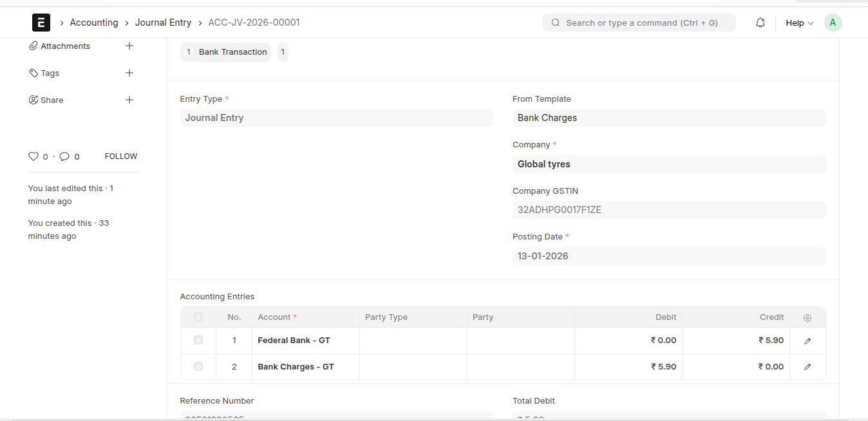Check the Federal Bank - GT row
Viewport: 868px width, 421px height.
point(198,340)
